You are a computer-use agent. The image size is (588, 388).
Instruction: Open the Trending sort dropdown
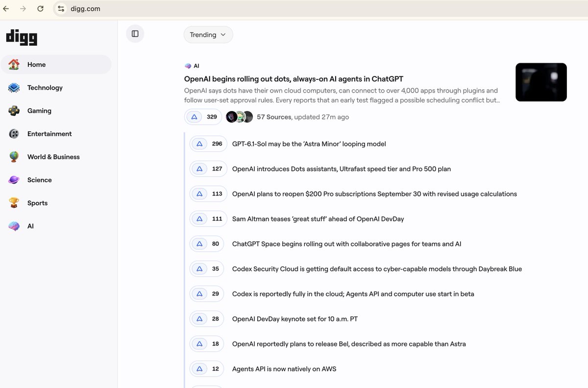(x=208, y=35)
